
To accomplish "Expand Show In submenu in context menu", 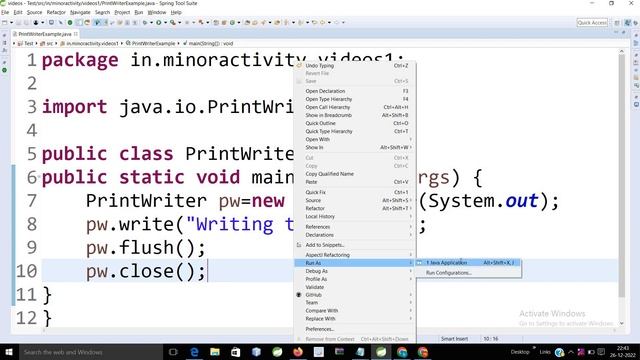I will (355, 147).
